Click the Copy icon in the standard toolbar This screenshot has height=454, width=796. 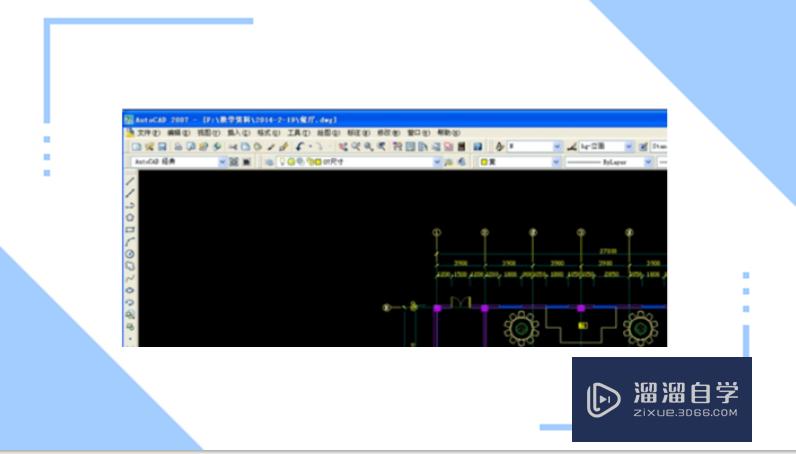(x=245, y=147)
